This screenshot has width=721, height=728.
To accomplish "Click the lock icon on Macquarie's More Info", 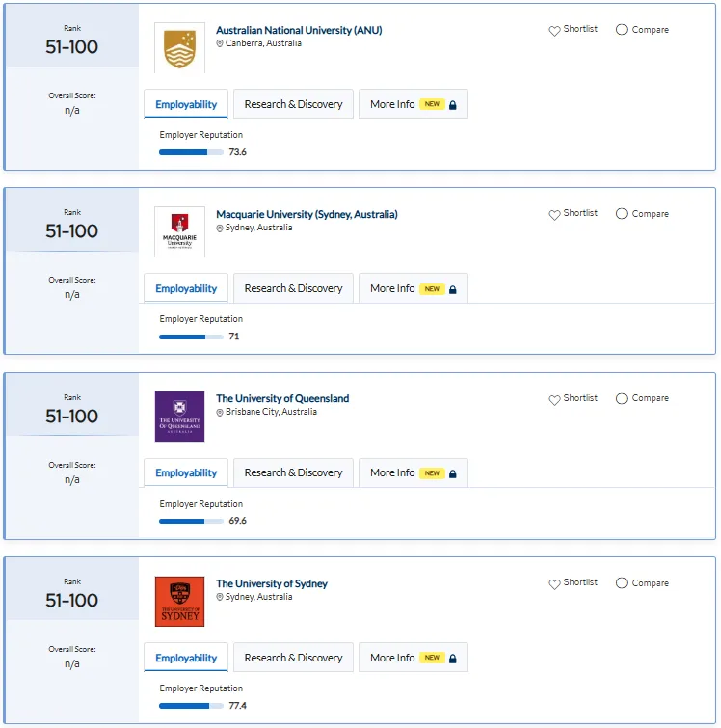I will click(x=453, y=289).
